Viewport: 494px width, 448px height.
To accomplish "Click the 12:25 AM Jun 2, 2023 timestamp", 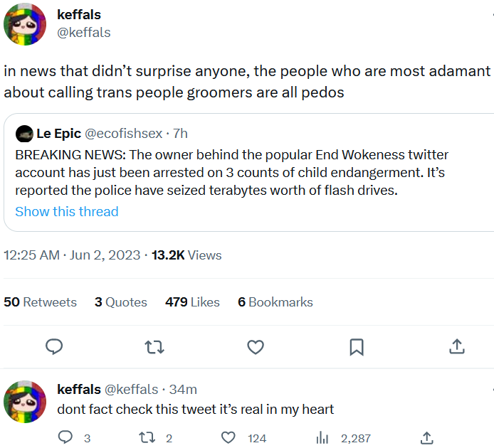I will pyautogui.click(x=72, y=255).
